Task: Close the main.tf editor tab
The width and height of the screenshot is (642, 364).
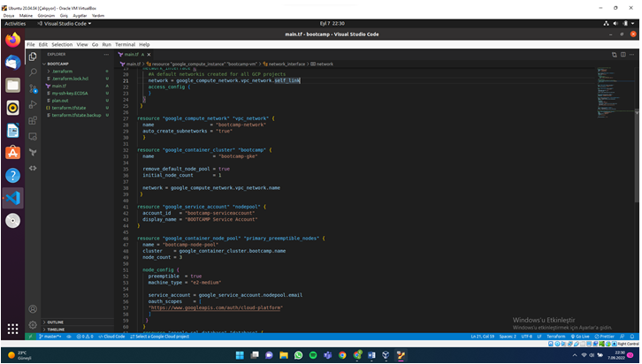Action: point(149,55)
